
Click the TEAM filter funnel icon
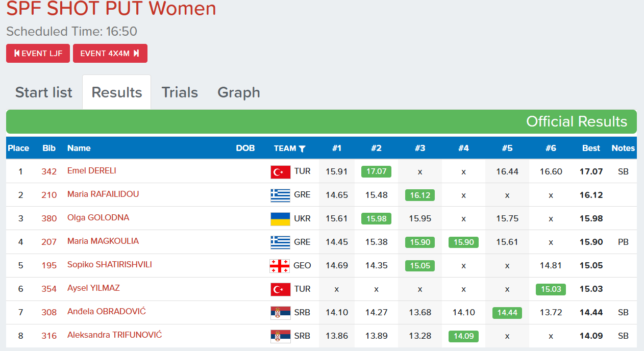coord(302,148)
